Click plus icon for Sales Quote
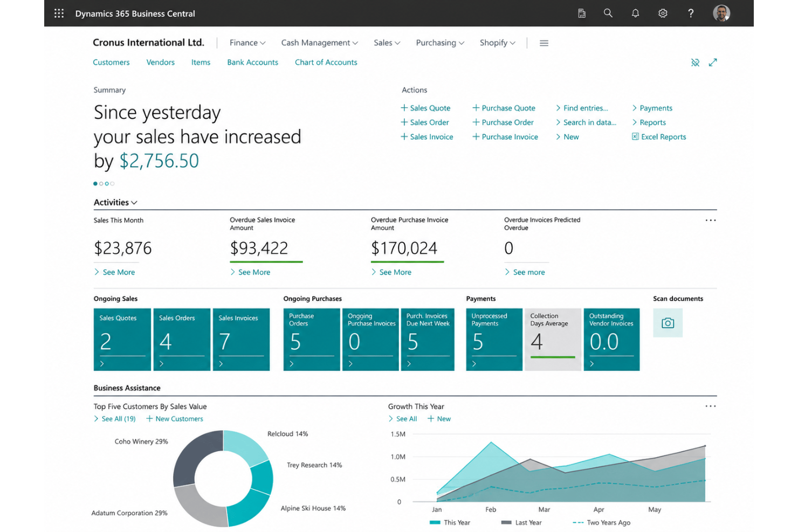This screenshot has height=532, width=798. (404, 108)
